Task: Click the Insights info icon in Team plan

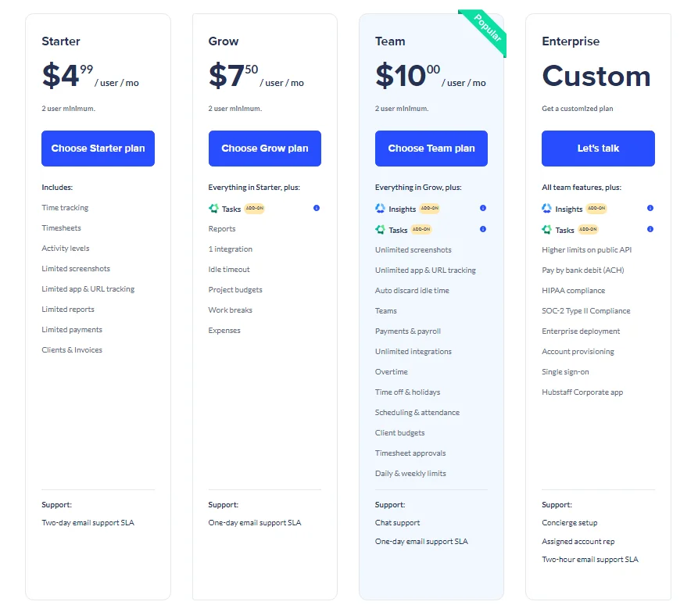Action: 482,208
